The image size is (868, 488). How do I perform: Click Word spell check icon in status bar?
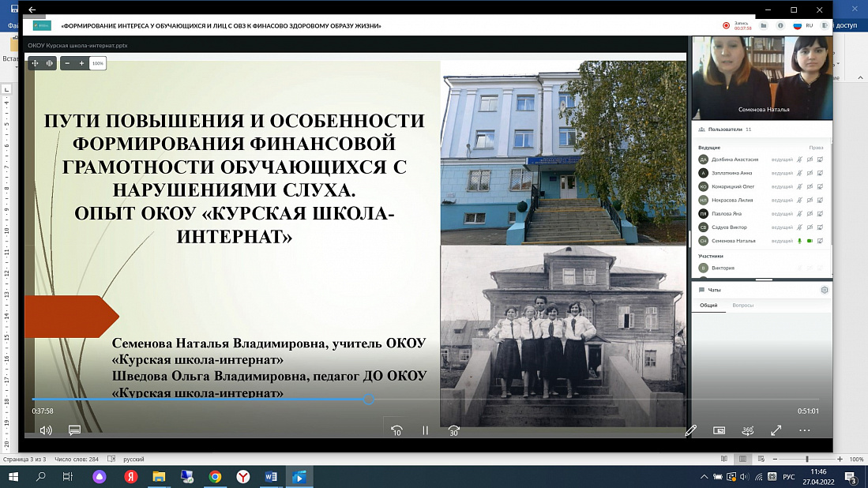pyautogui.click(x=111, y=460)
